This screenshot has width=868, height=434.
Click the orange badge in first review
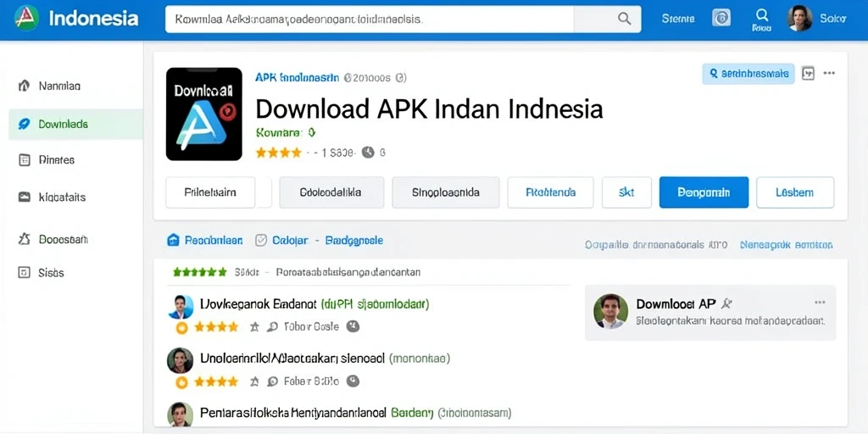click(x=181, y=328)
